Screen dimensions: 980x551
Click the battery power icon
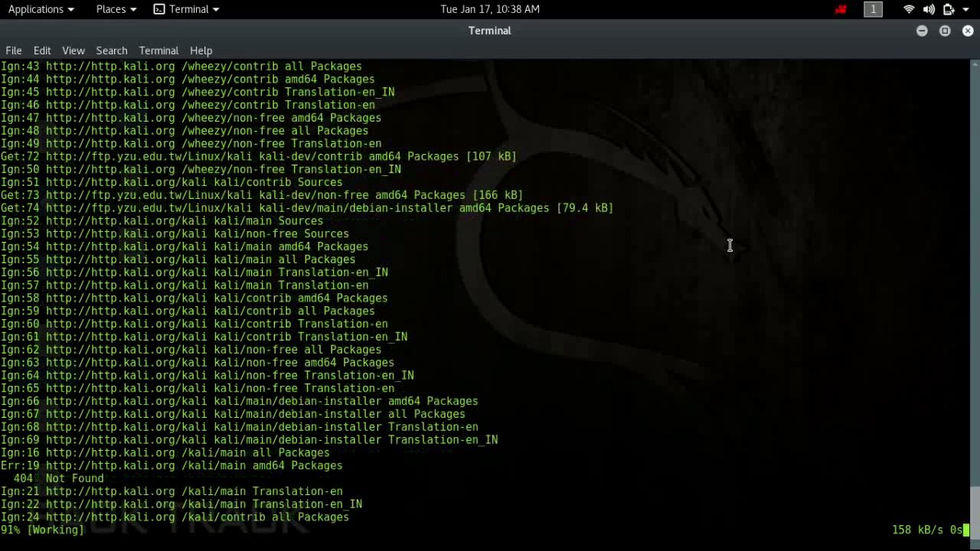[948, 9]
